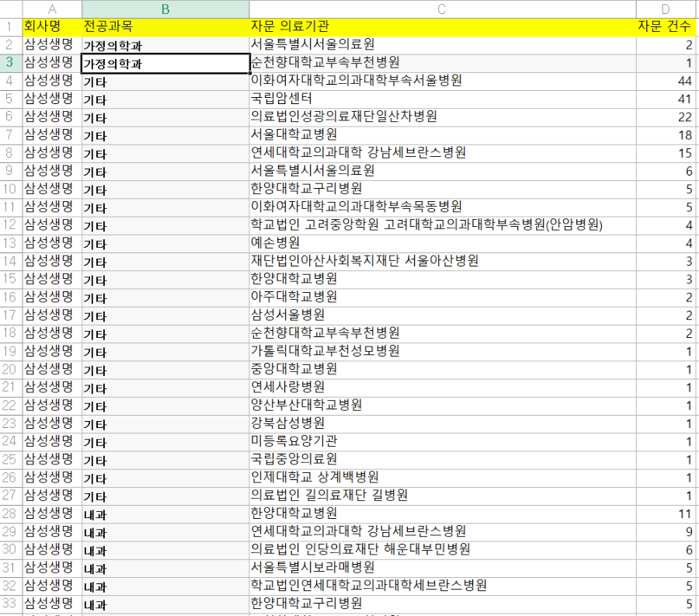Image resolution: width=699 pixels, height=616 pixels.
Task: Click count value 11 in row 28
Action: tap(666, 514)
